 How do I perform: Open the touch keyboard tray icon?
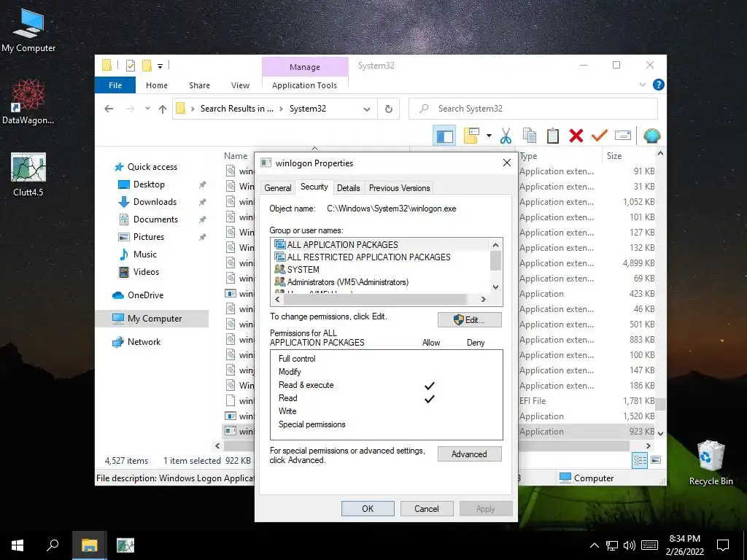(649, 545)
